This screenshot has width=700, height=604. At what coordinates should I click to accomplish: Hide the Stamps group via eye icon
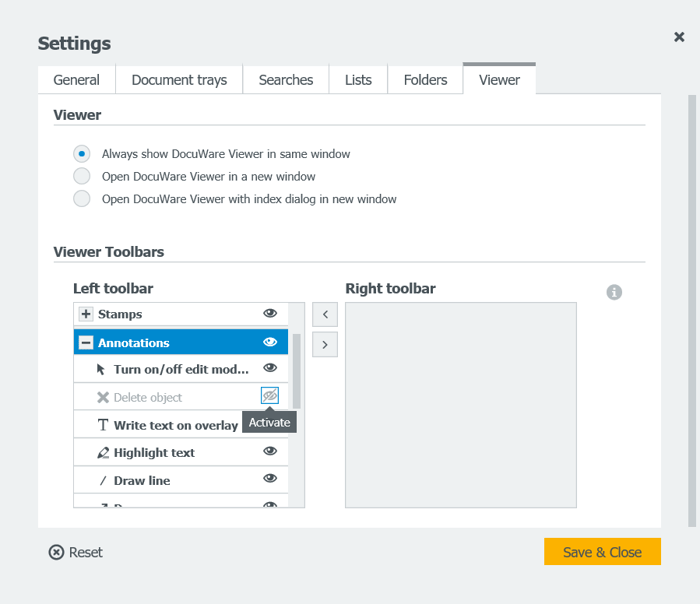click(x=269, y=314)
